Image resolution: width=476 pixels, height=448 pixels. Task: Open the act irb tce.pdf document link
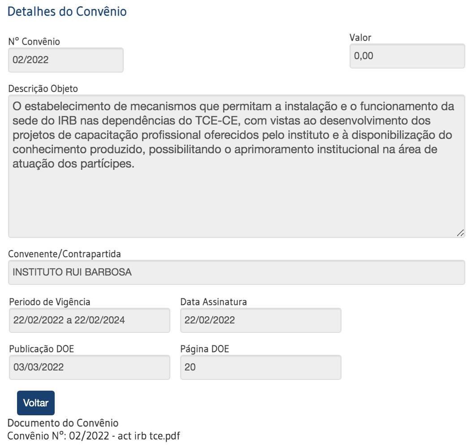pos(94,436)
